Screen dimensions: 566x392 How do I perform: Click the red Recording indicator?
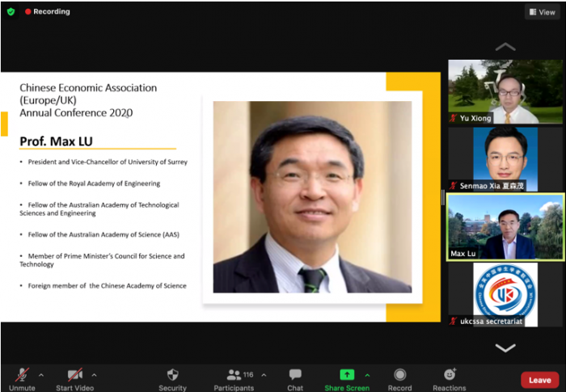(47, 11)
